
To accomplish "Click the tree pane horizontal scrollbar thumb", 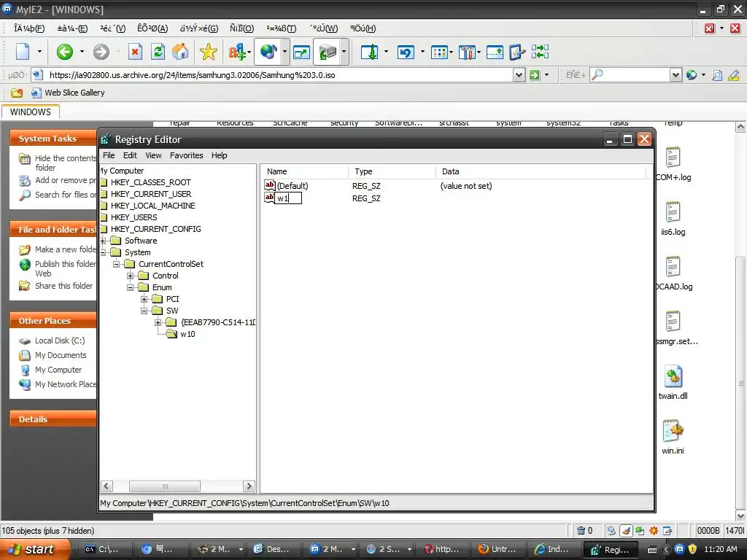I will pos(165,486).
